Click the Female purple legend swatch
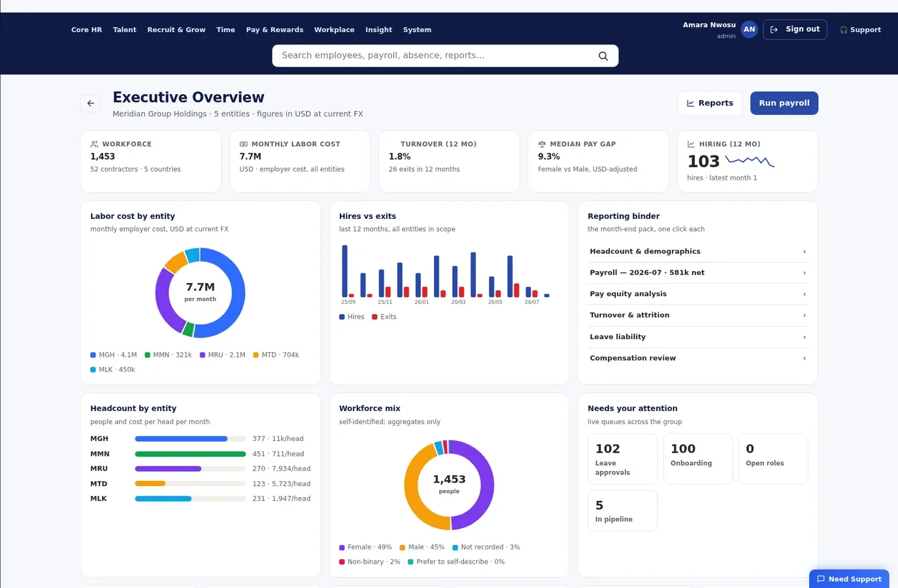 point(342,547)
